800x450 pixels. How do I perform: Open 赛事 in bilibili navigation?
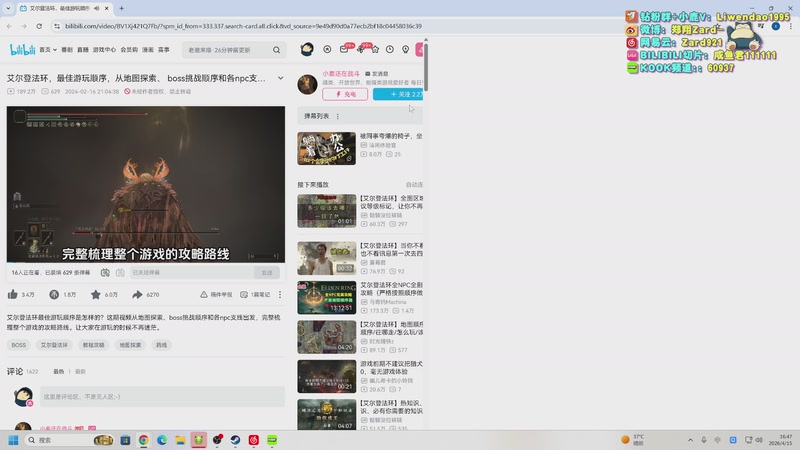pyautogui.click(x=163, y=49)
